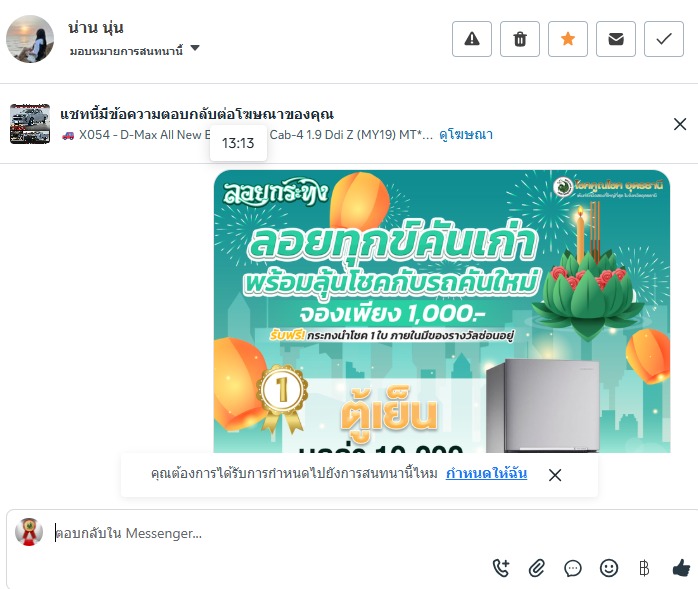Toggle the orange star follow-up flag
The width and height of the screenshot is (698, 589).
[568, 39]
